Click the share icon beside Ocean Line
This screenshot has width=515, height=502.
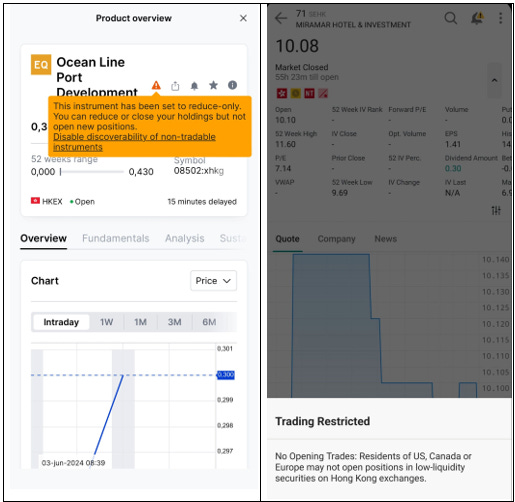175,86
